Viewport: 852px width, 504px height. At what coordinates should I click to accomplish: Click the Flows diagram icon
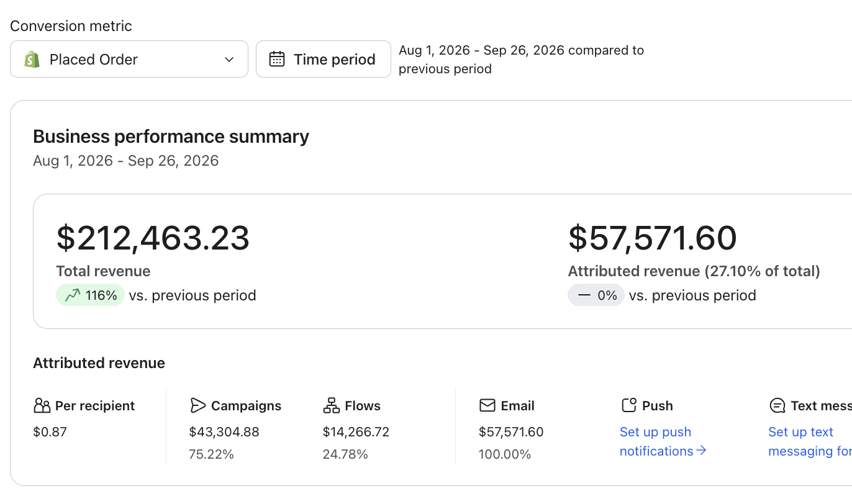(x=332, y=406)
